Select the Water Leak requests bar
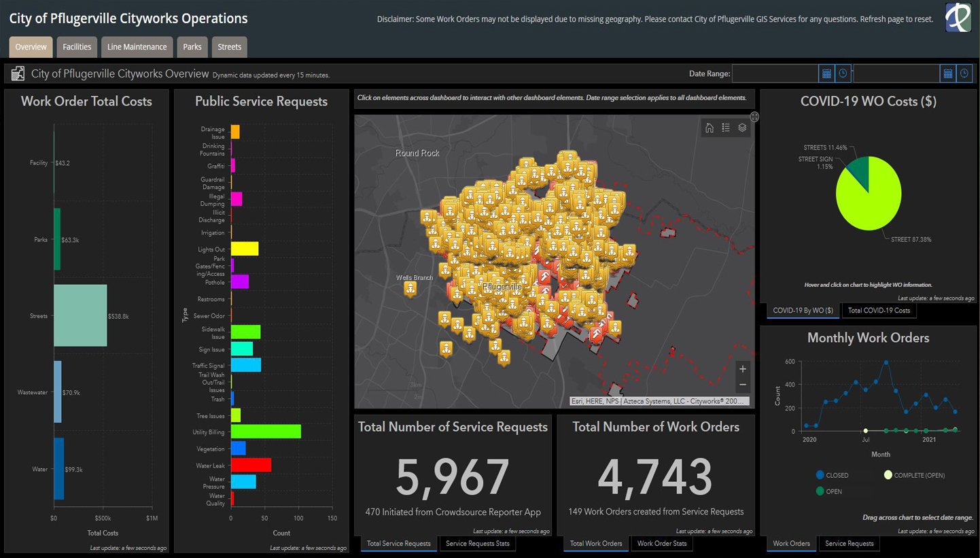This screenshot has width=980, height=558. [x=251, y=465]
